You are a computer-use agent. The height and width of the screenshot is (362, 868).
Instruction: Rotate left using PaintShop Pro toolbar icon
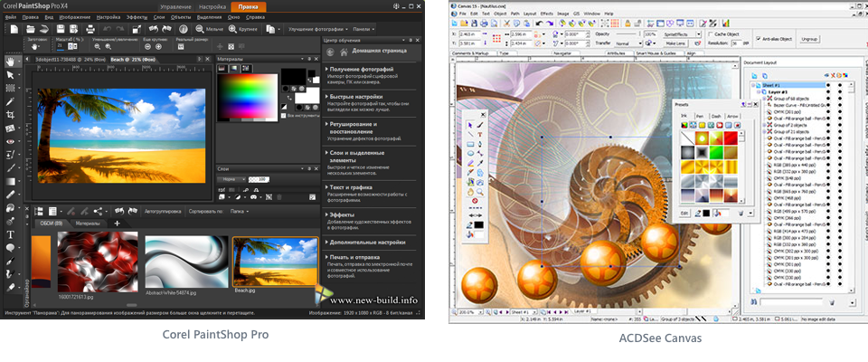[x=152, y=29]
